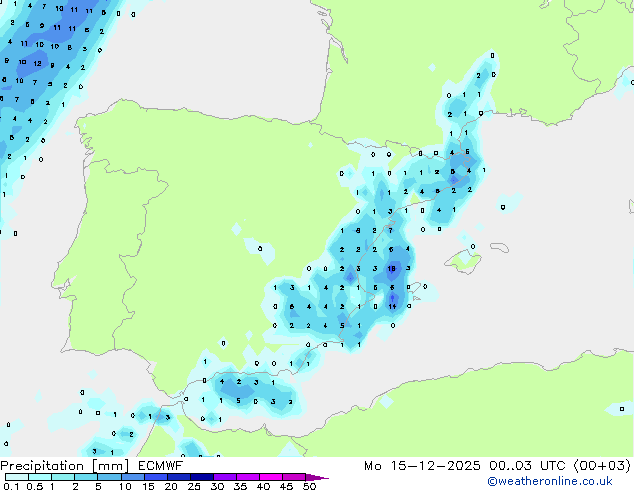Click the above-50 arrow tip of the legend

[317, 477]
